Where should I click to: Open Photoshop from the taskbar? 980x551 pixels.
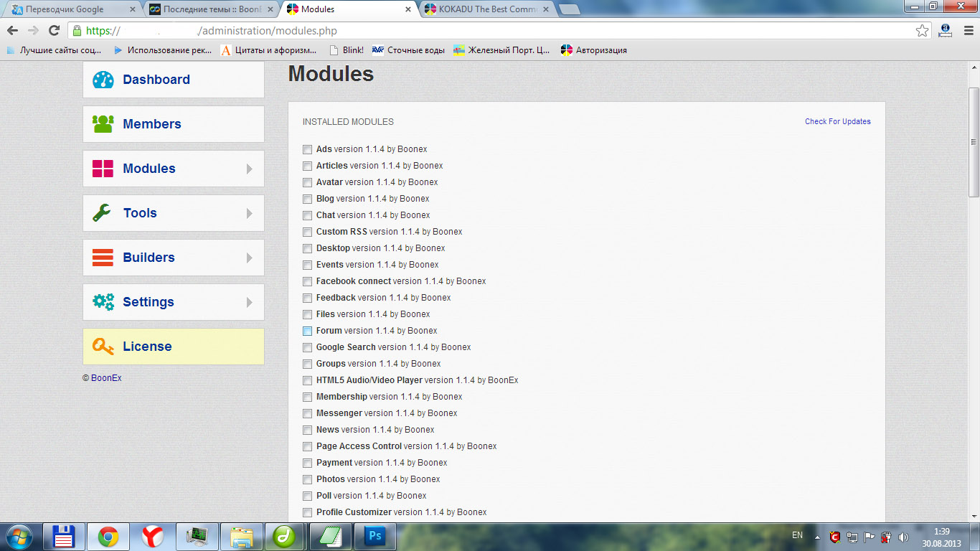tap(374, 537)
